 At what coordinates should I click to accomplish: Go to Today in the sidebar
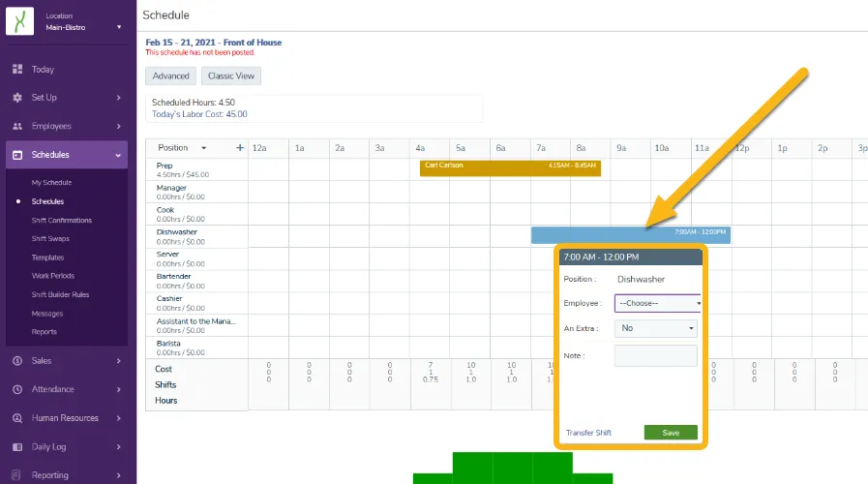[x=43, y=70]
